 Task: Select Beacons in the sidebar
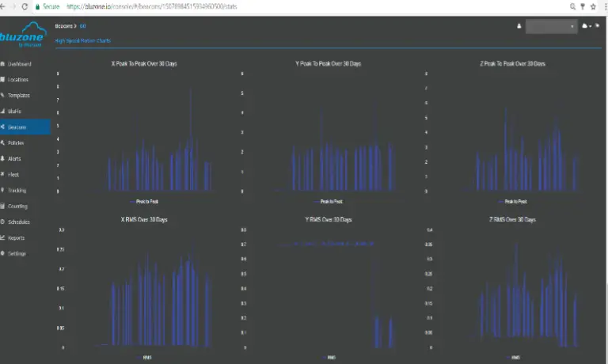pyautogui.click(x=25, y=127)
